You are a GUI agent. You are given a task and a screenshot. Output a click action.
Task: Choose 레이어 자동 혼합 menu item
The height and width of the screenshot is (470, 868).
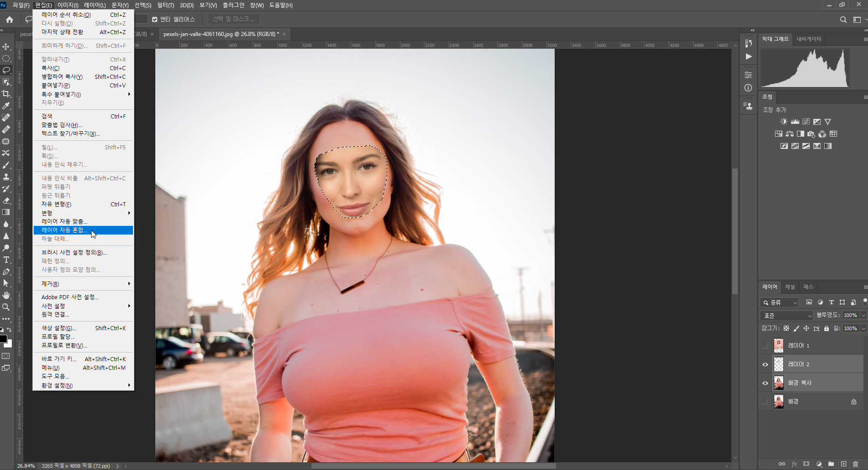(83, 230)
